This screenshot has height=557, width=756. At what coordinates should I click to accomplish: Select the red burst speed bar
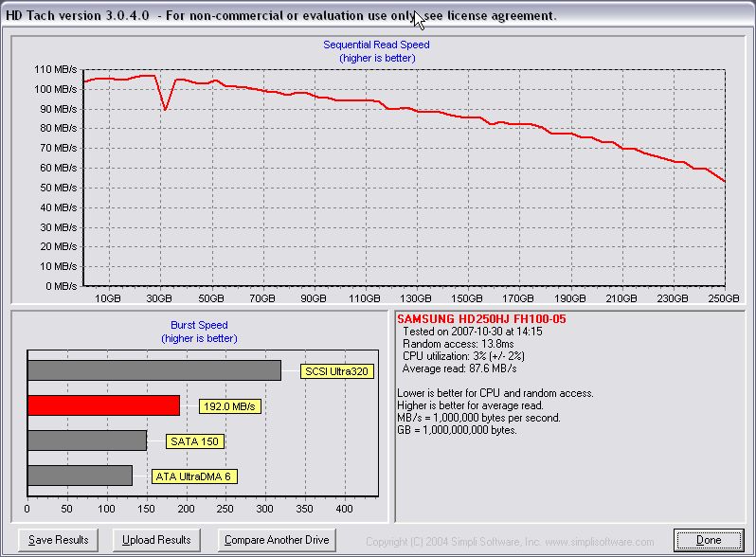click(x=103, y=405)
